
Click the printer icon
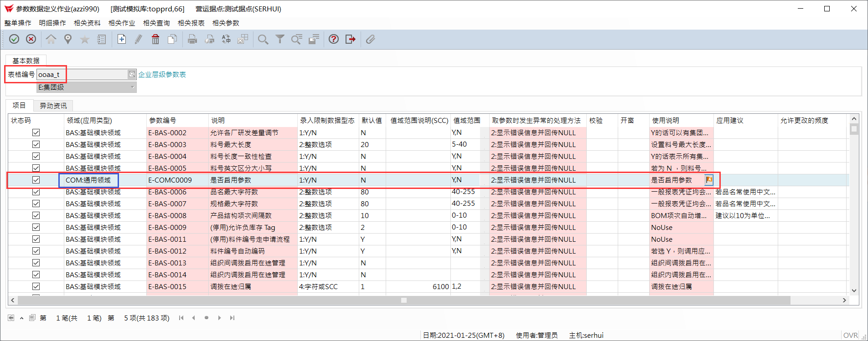[192, 40]
